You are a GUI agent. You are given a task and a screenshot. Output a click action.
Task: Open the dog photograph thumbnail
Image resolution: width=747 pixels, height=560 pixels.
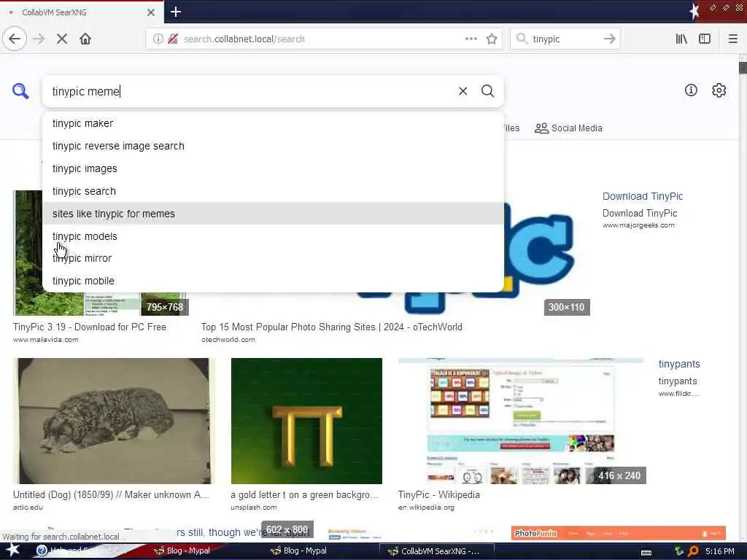pos(113,421)
